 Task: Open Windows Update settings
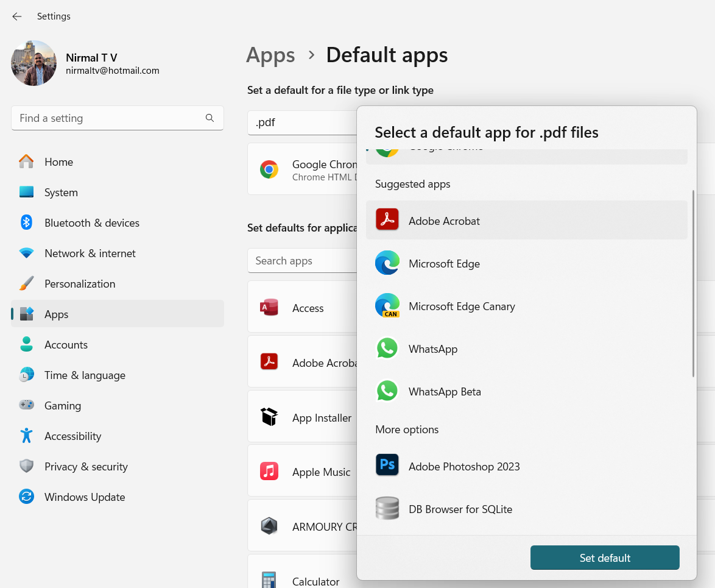pyautogui.click(x=117, y=497)
